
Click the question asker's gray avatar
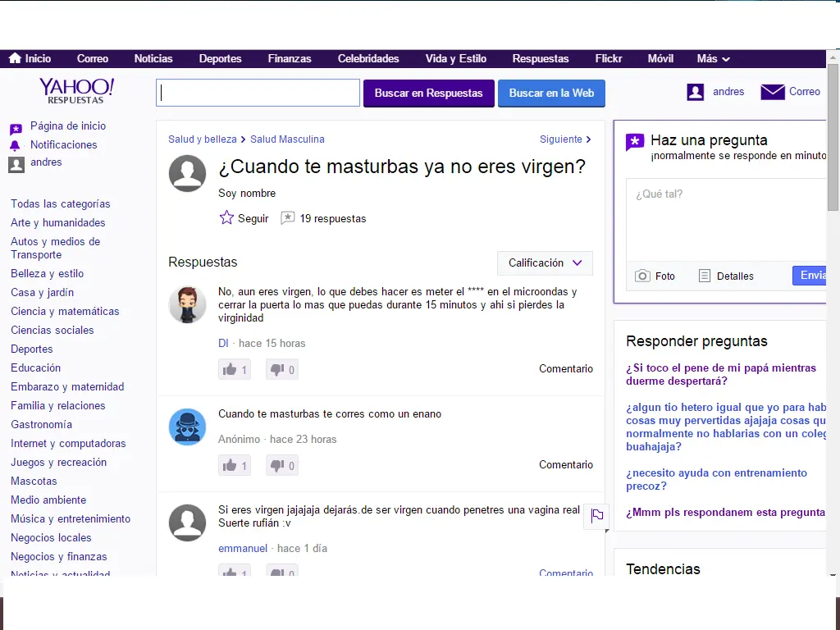pyautogui.click(x=188, y=174)
